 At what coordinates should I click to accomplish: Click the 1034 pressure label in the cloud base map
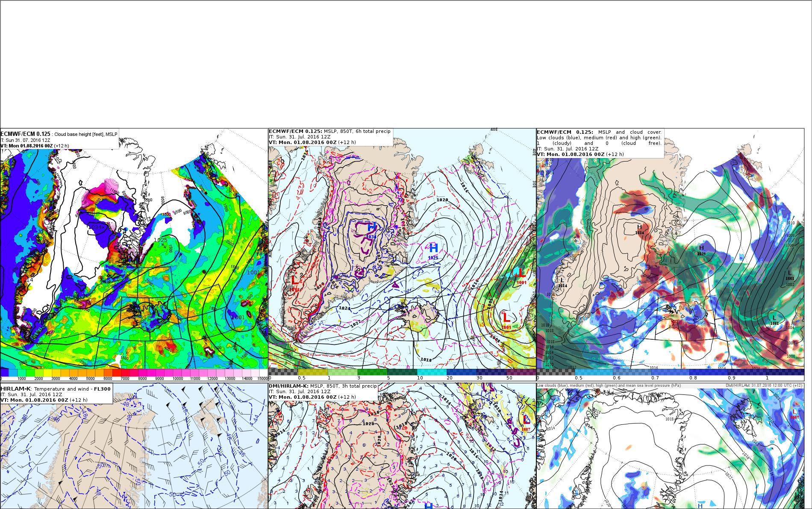click(x=94, y=227)
